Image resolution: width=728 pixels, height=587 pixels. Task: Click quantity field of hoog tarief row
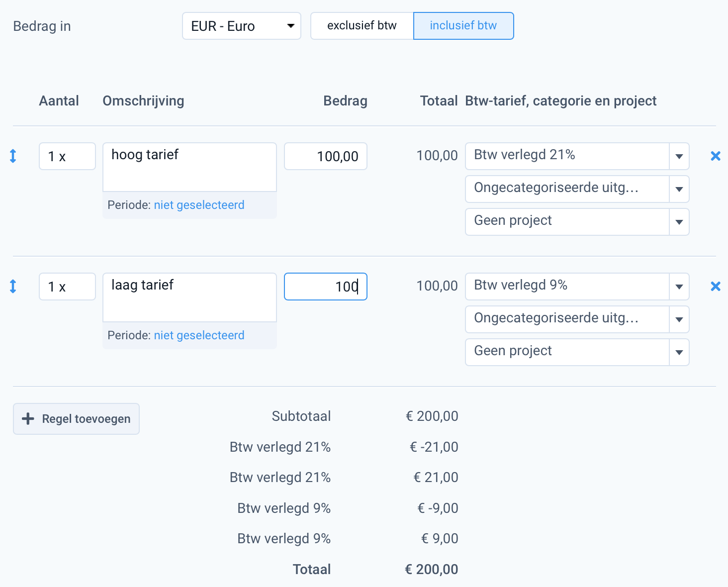67,156
